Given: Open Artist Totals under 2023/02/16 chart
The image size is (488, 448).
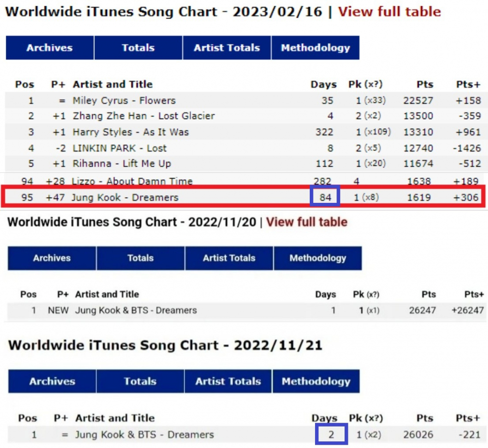Looking at the screenshot, I should point(227,48).
